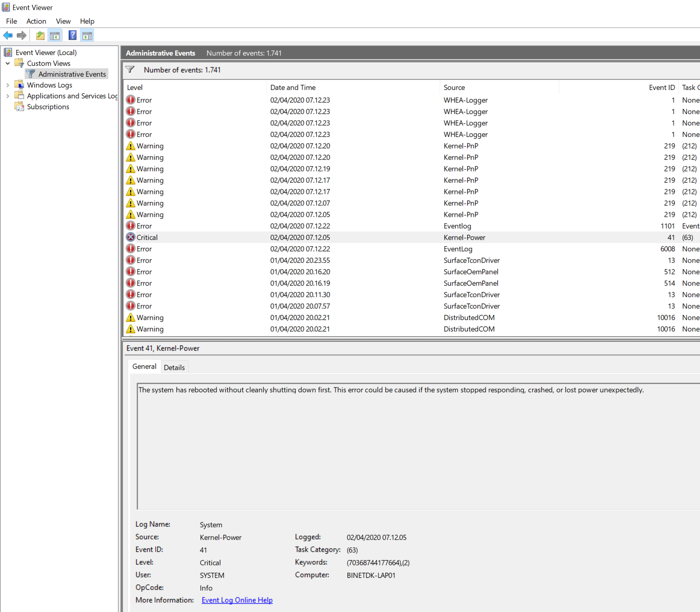
Task: Click the computer name BINETDK-LAP01 value
Action: pyautogui.click(x=371, y=575)
